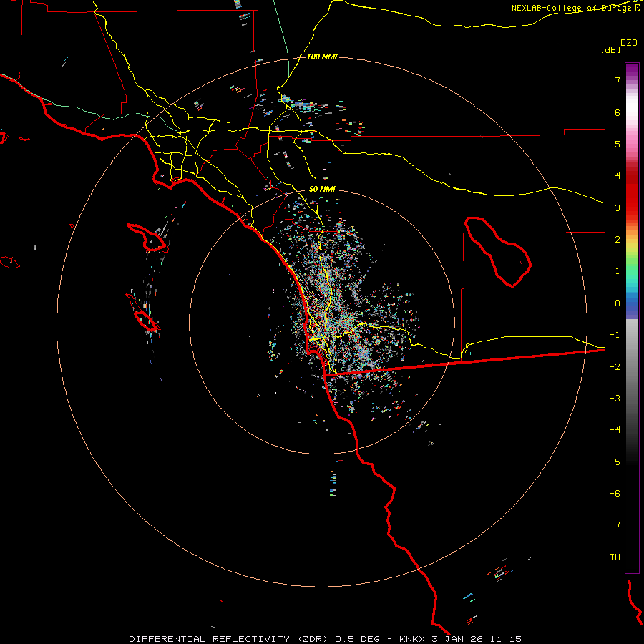This screenshot has height=644, width=644.
Task: Click the 0 value on color scale
Action: pyautogui.click(x=618, y=303)
